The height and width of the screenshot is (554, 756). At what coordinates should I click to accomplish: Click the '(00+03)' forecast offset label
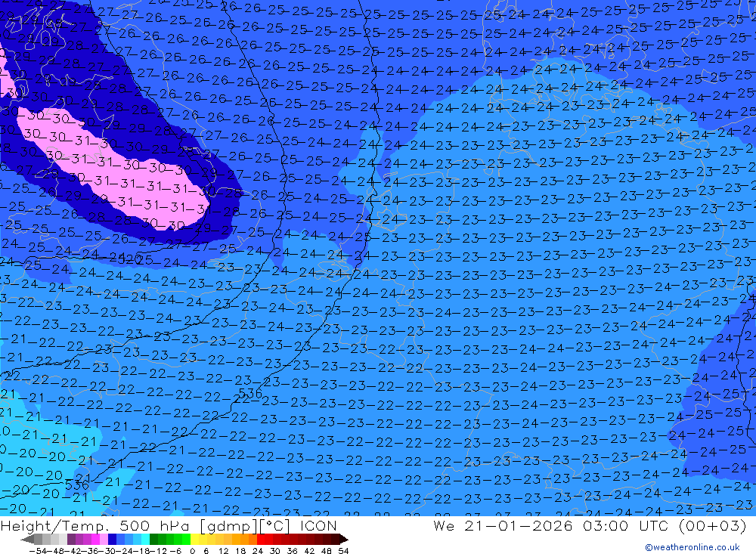point(712,525)
